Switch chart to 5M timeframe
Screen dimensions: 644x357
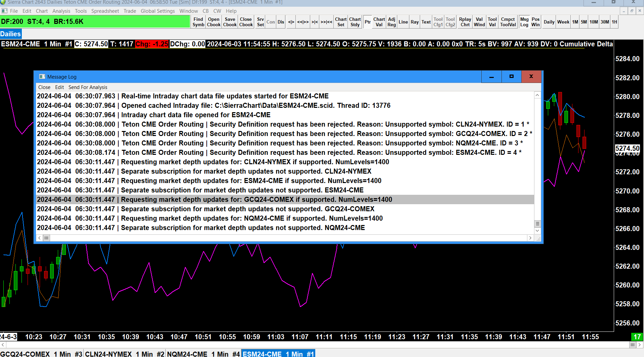click(x=584, y=22)
